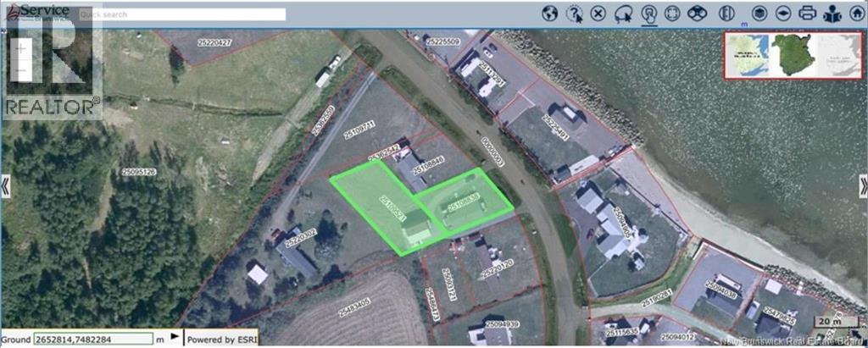Select the lasso selection tool
This screenshot has width=868, height=348.
pyautogui.click(x=623, y=14)
